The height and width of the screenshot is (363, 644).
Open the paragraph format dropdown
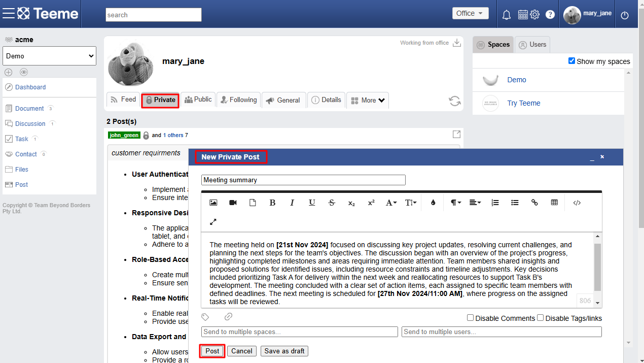coord(455,203)
